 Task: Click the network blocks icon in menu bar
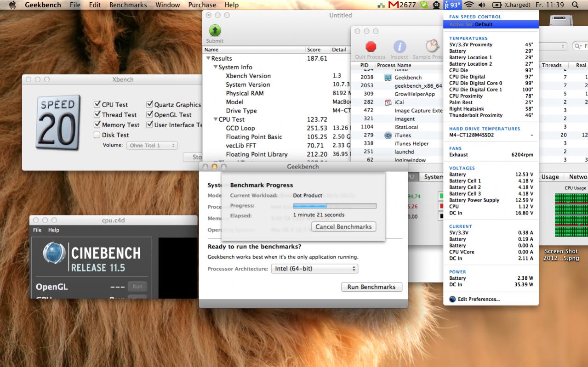(x=381, y=5)
